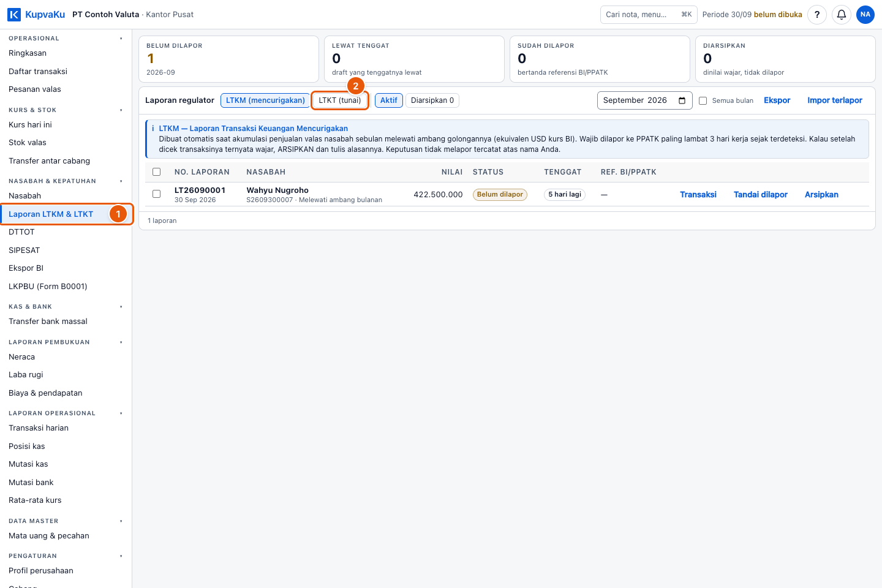Enable the Semua bulan checkbox

703,100
